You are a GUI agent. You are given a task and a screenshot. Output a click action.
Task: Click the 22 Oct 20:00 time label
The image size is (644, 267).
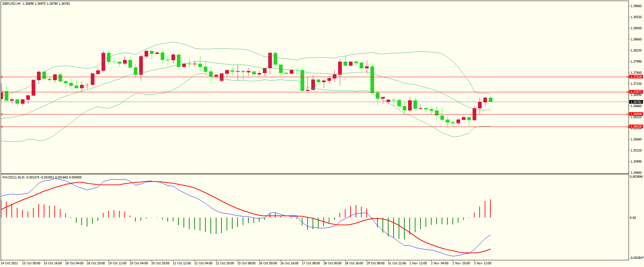click(x=225, y=263)
